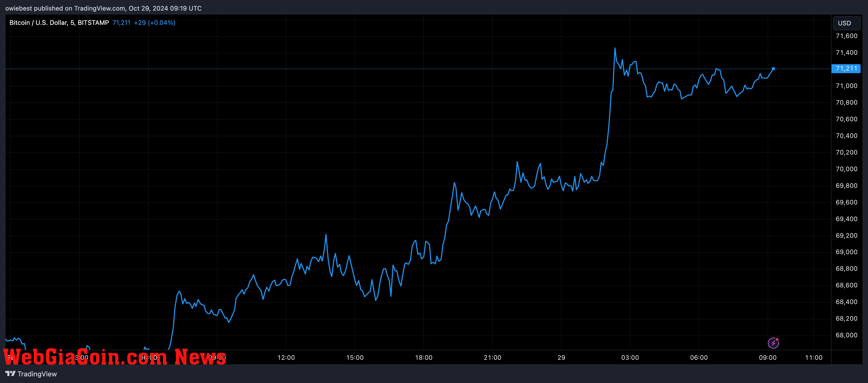Click the header price value 71,211
This screenshot has height=383, width=868.
[121, 22]
